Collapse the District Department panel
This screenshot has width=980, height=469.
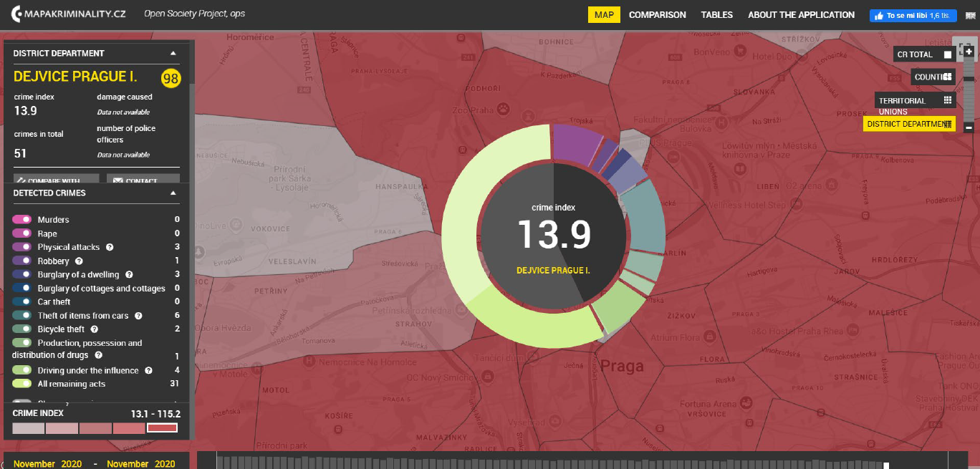173,53
